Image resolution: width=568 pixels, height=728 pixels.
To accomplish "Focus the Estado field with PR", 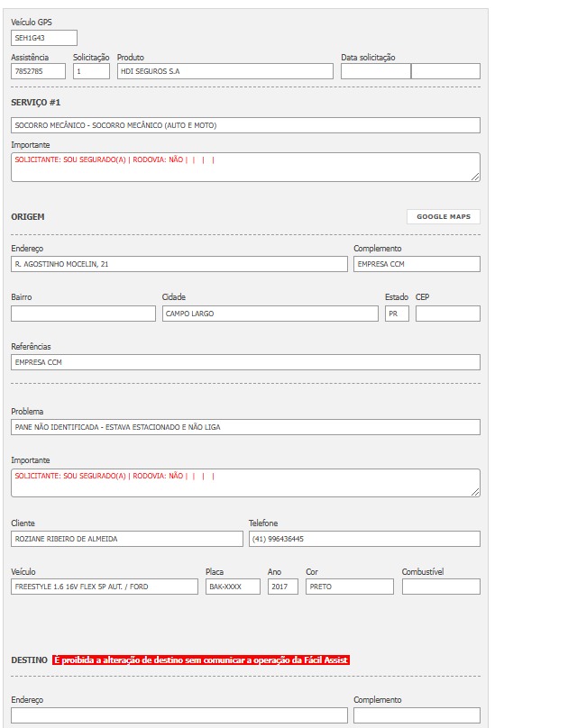I will click(x=397, y=314).
